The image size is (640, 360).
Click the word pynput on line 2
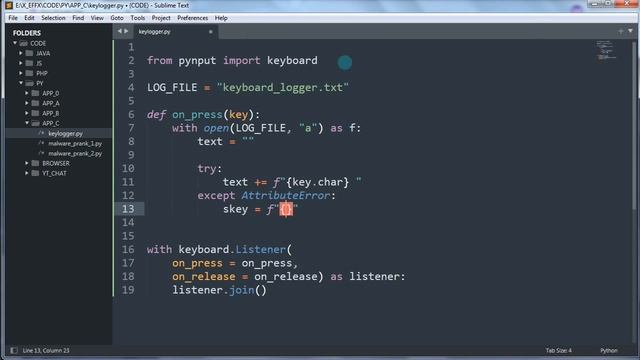(197, 60)
